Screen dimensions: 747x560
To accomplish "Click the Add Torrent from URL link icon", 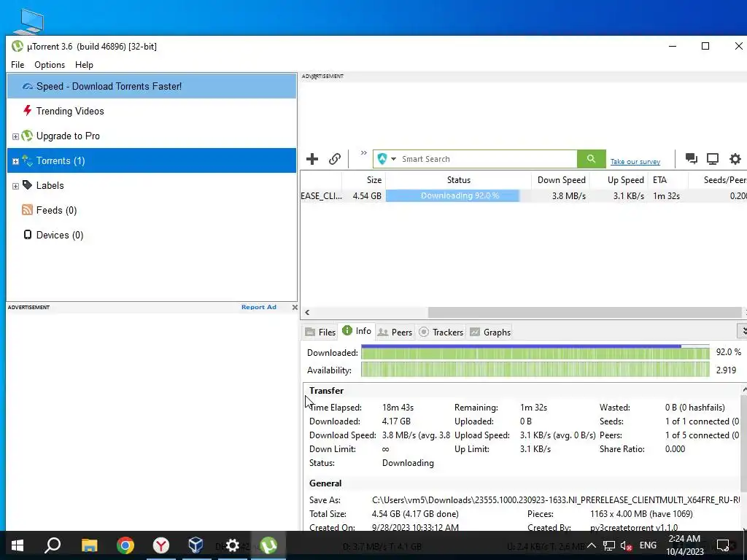I will (335, 159).
